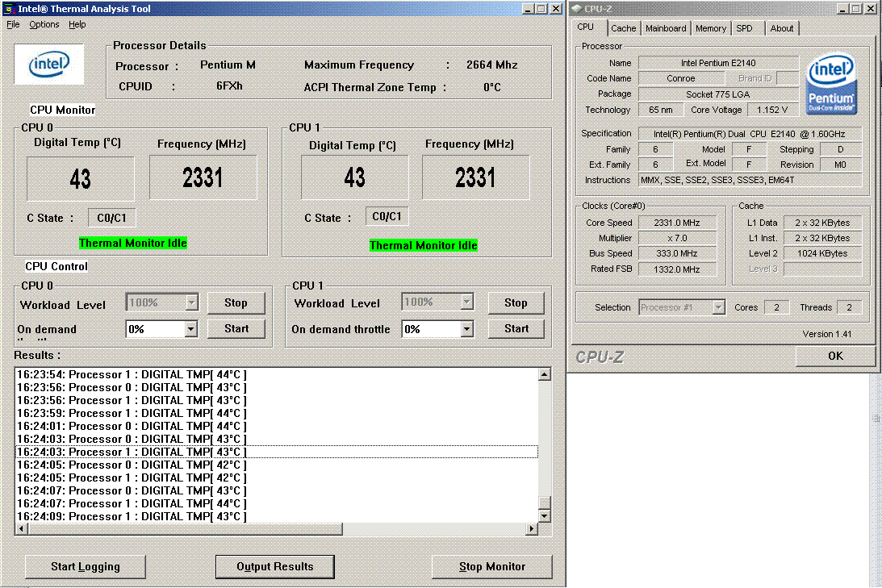Minimize the Thermal Analysis Tool window
The width and height of the screenshot is (882, 588).
528,9
